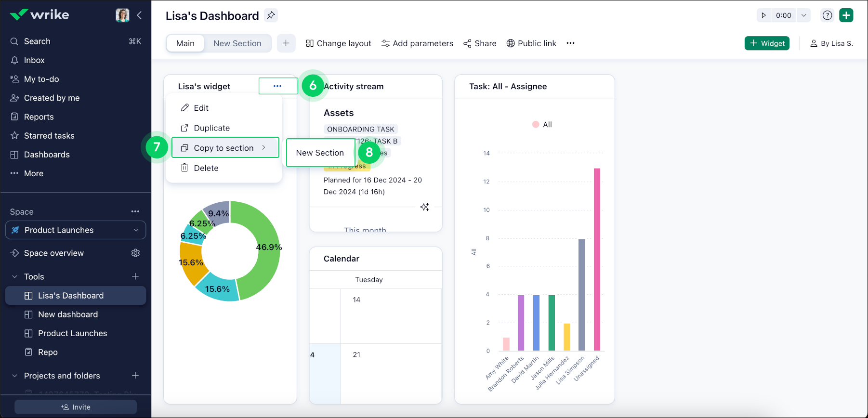868x418 pixels.
Task: Collapse the Tools section
Action: (x=14, y=277)
